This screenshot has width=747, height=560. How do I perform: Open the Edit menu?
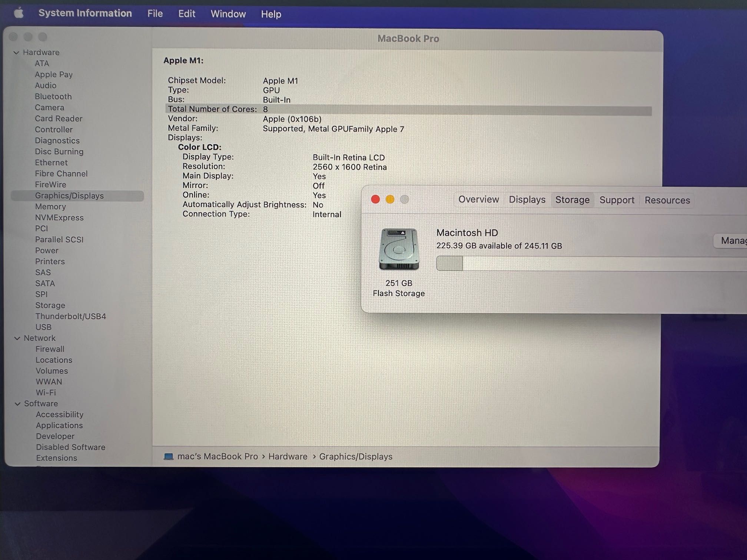[187, 14]
